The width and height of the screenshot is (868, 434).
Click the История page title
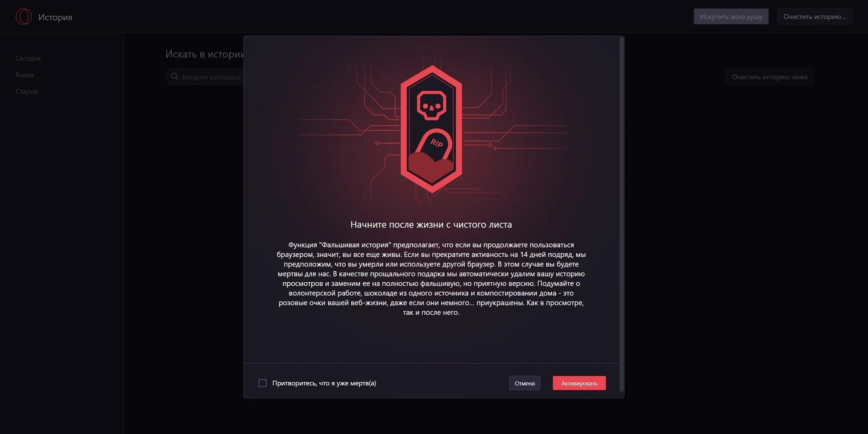coord(55,17)
